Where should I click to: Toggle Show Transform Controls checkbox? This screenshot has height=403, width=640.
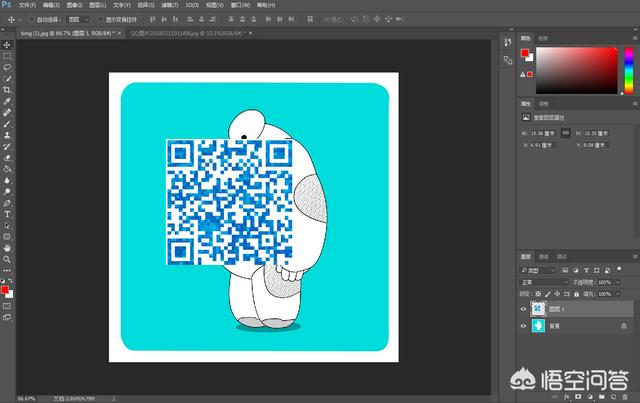[x=100, y=19]
